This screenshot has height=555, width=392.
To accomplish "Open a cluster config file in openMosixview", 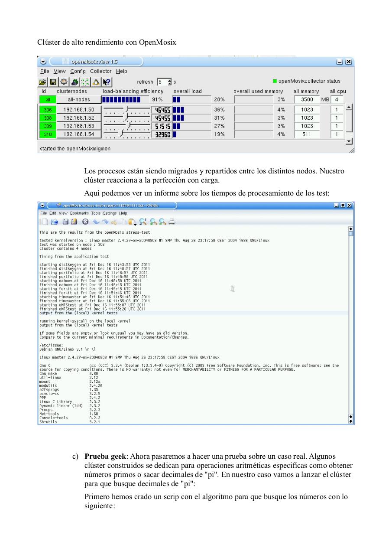I will (x=42, y=82).
